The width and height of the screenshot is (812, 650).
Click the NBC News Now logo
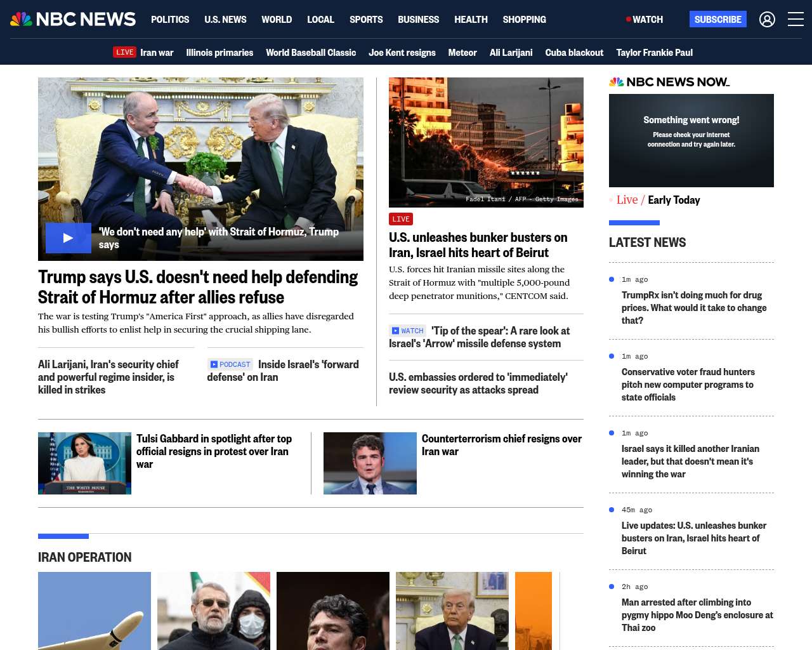click(669, 82)
